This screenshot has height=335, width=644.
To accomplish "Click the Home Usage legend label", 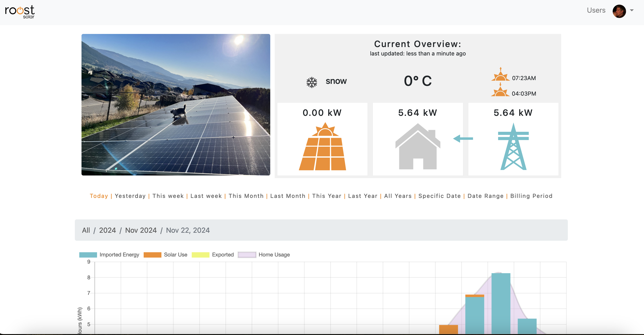I will tap(274, 254).
